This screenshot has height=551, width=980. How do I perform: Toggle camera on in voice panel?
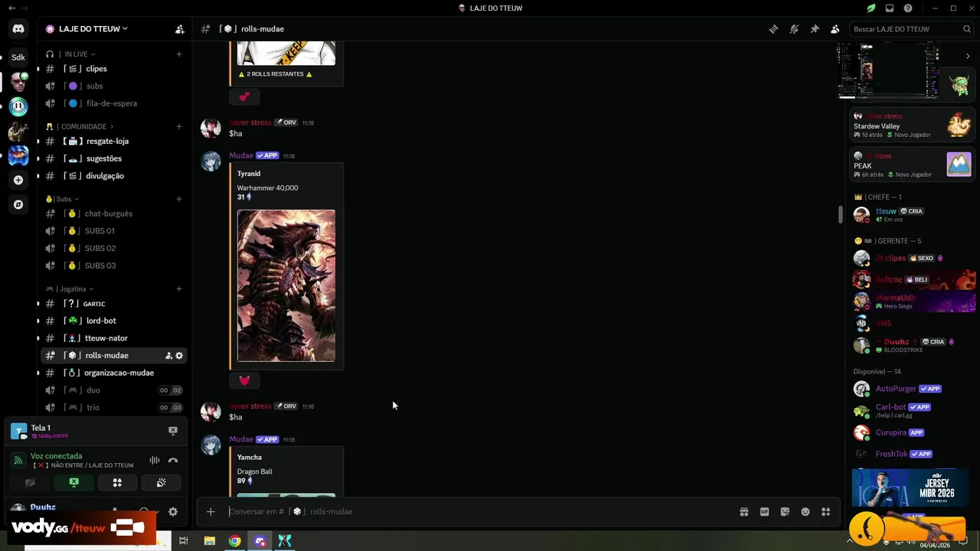(30, 482)
